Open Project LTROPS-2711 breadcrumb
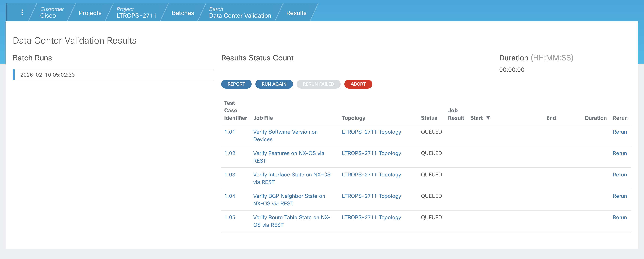Image resolution: width=644 pixels, height=259 pixels. click(x=136, y=13)
